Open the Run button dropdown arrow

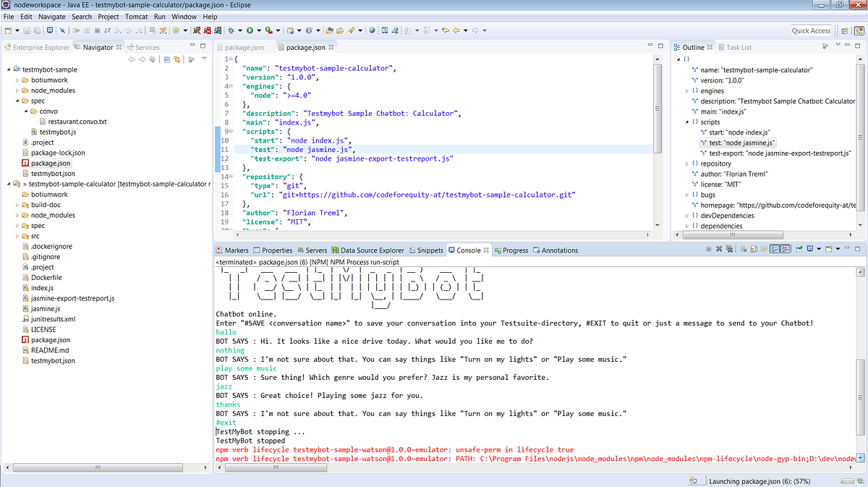tap(259, 30)
